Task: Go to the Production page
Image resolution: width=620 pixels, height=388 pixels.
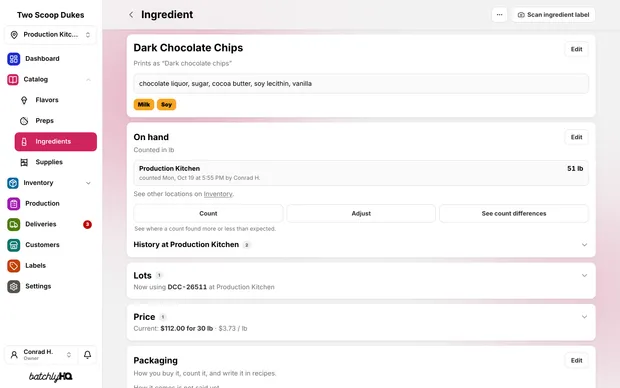Action: [x=51, y=204]
